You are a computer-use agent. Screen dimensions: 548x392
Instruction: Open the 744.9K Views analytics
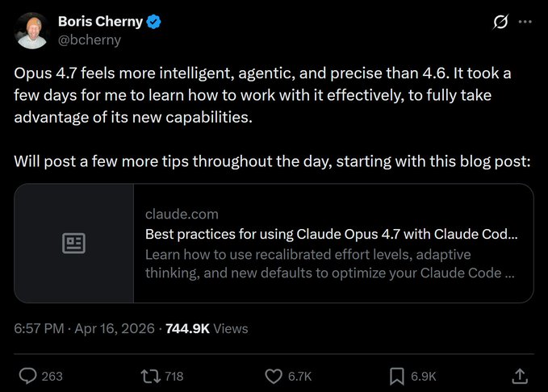point(207,328)
